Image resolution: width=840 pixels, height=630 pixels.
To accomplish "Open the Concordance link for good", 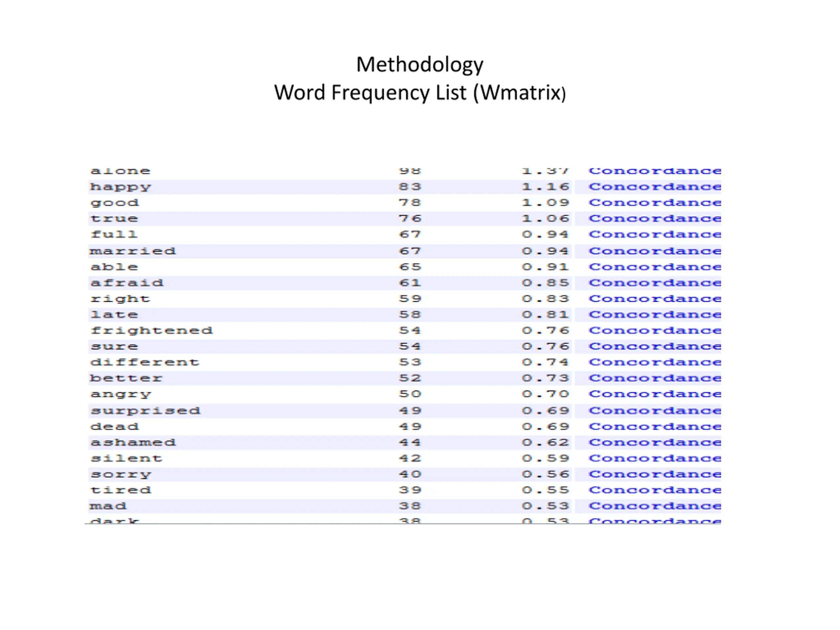I will tap(655, 203).
